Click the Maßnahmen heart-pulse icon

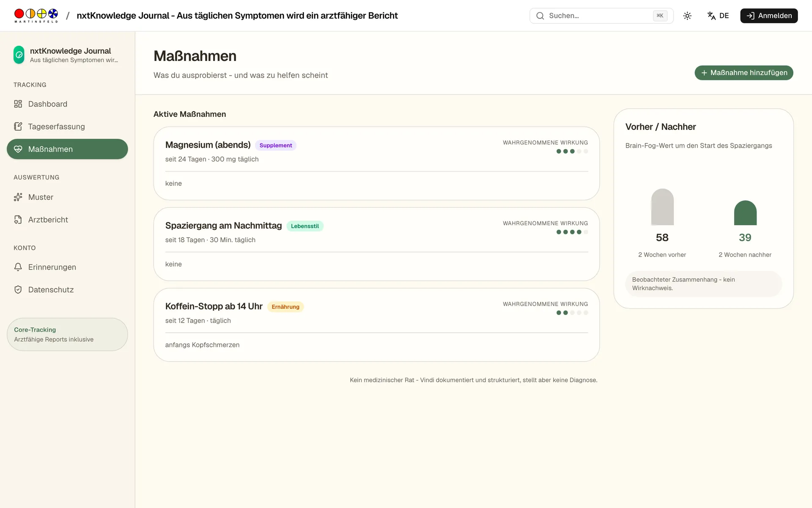pyautogui.click(x=18, y=149)
